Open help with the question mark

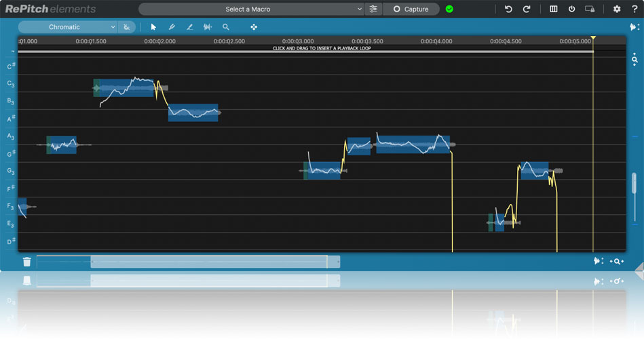(634, 9)
